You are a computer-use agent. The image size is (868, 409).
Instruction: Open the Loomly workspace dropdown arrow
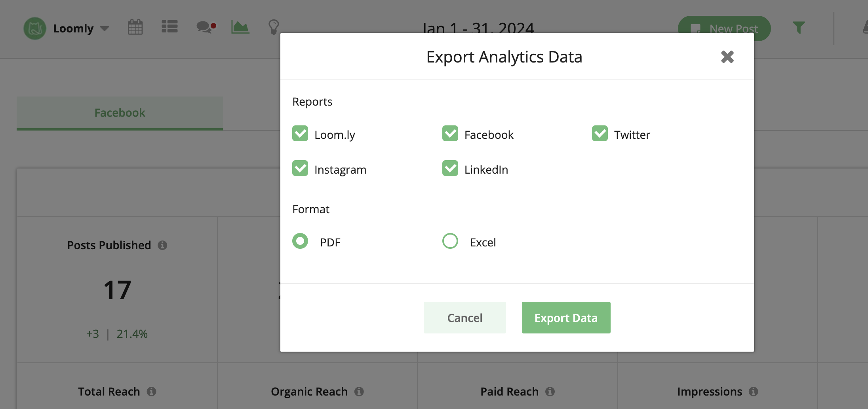tap(105, 28)
